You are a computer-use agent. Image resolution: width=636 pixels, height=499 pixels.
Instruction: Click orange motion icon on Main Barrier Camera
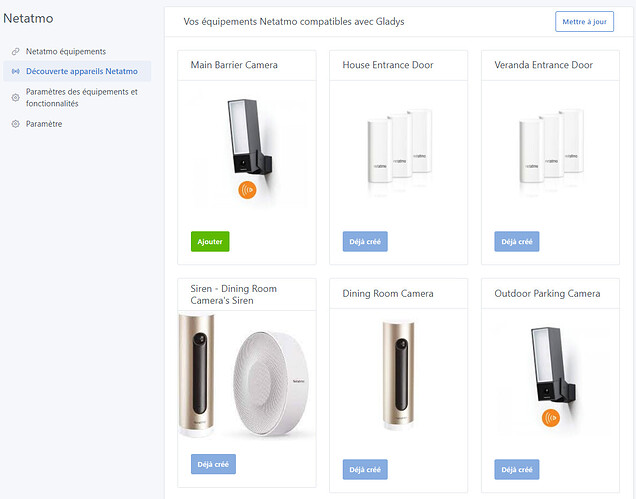246,188
